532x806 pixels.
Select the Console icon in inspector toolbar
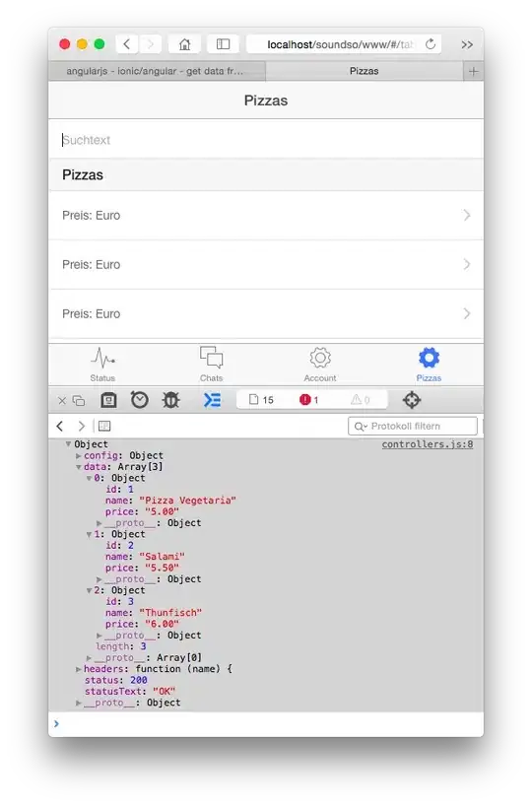click(x=212, y=400)
